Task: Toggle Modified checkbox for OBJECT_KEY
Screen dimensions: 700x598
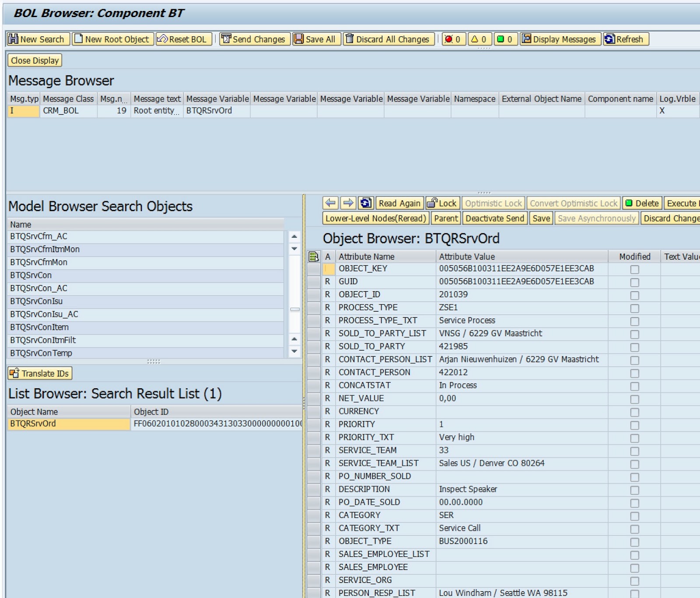Action: pos(634,269)
